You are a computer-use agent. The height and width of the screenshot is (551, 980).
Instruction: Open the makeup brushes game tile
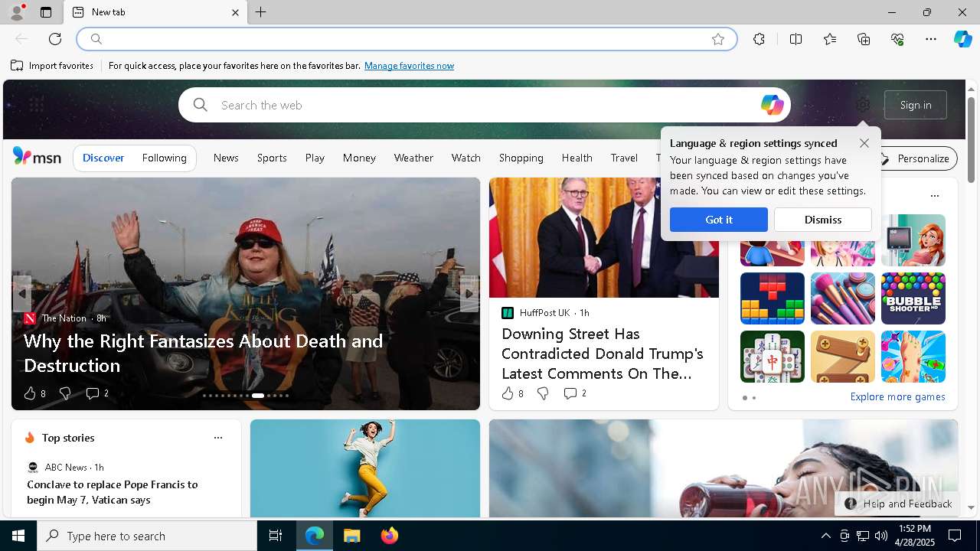coord(842,298)
